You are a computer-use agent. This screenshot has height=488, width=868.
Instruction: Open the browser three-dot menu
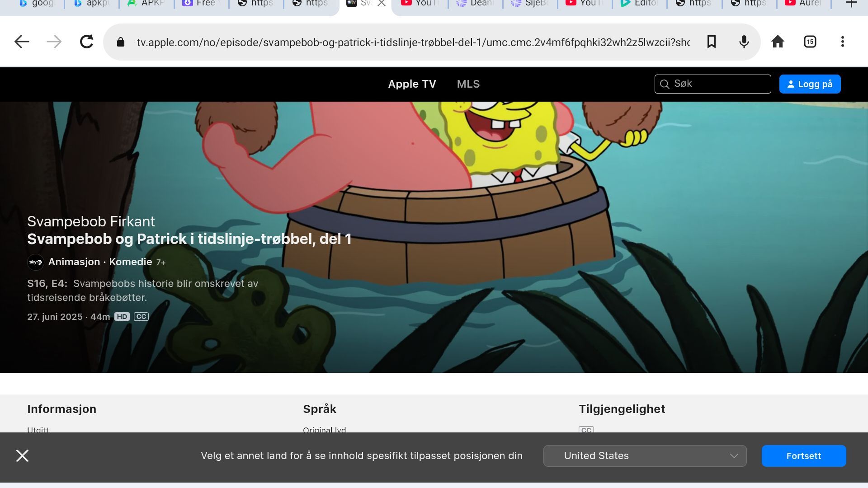click(x=843, y=42)
